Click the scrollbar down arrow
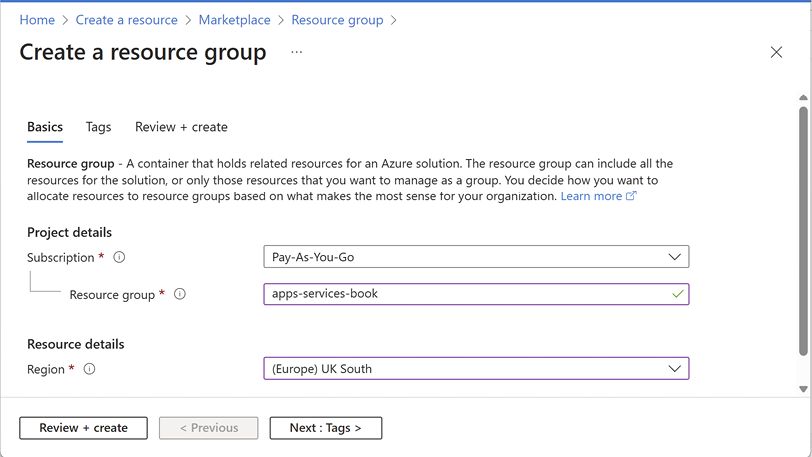The width and height of the screenshot is (812, 457). click(803, 389)
